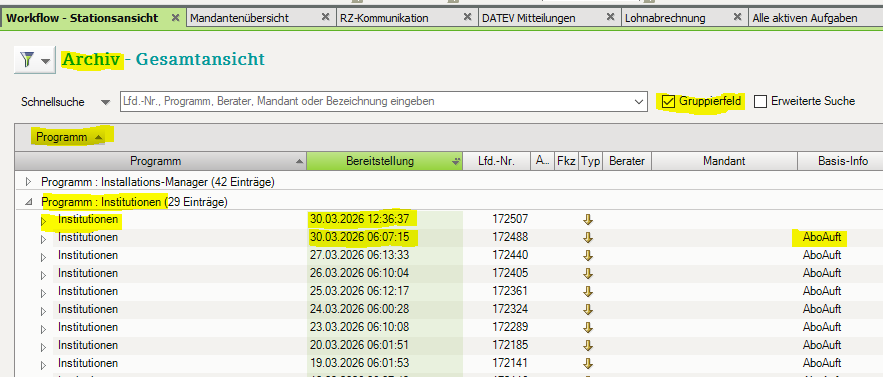883x377 pixels.
Task: Click the download arrow icon for 172488
Action: tap(588, 237)
